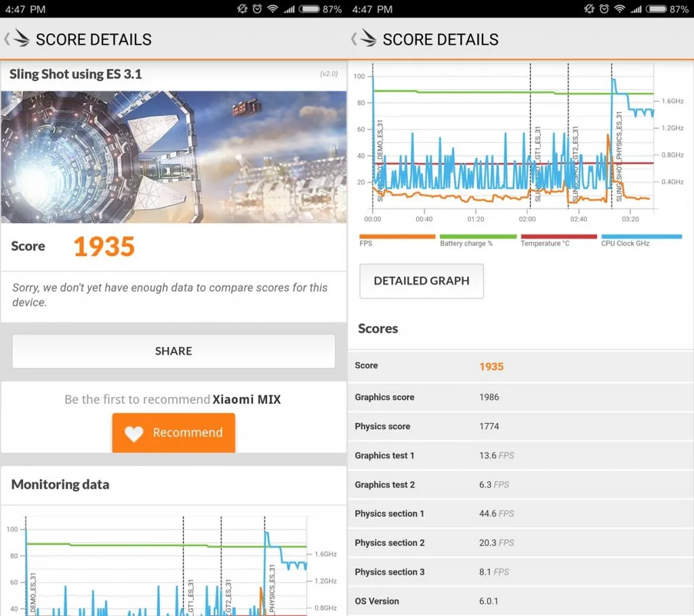
Task: Tap the 'not enough data to compare' message
Action: [x=170, y=295]
